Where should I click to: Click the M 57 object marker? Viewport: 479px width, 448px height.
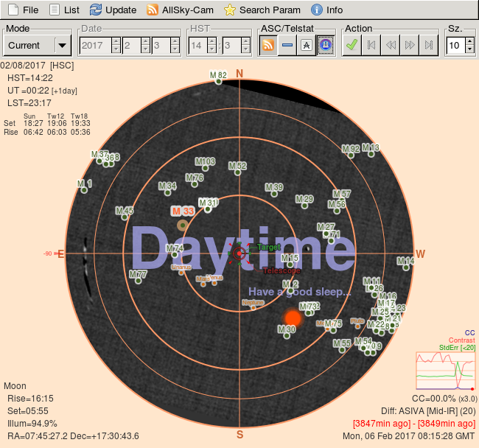pyautogui.click(x=342, y=200)
